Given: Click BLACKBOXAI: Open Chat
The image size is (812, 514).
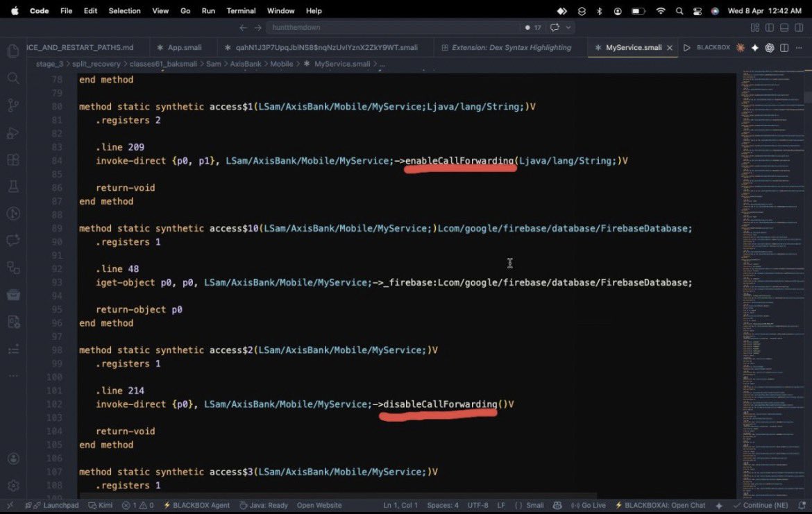Looking at the screenshot, I should (x=660, y=505).
